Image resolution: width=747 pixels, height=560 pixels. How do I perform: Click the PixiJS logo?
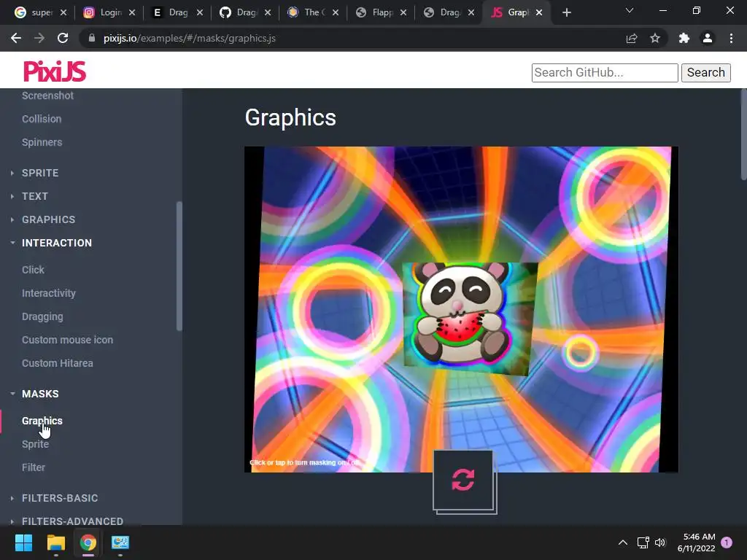click(x=55, y=71)
